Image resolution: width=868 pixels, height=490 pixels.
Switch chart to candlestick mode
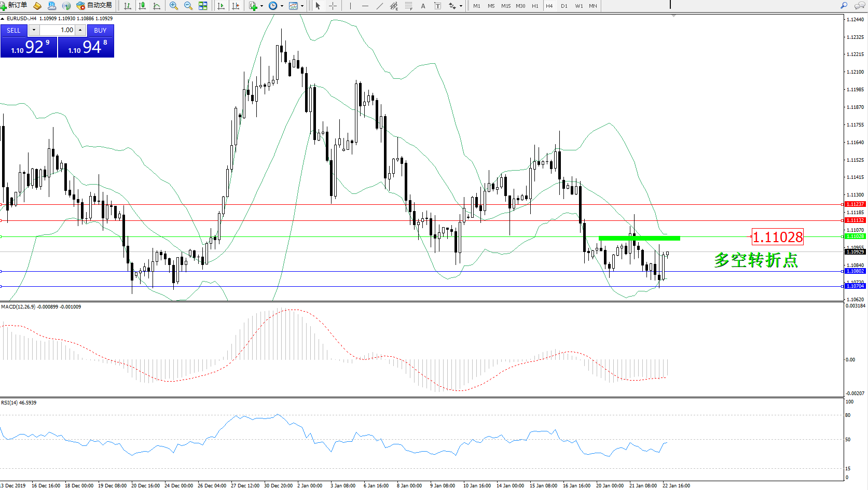(x=142, y=6)
